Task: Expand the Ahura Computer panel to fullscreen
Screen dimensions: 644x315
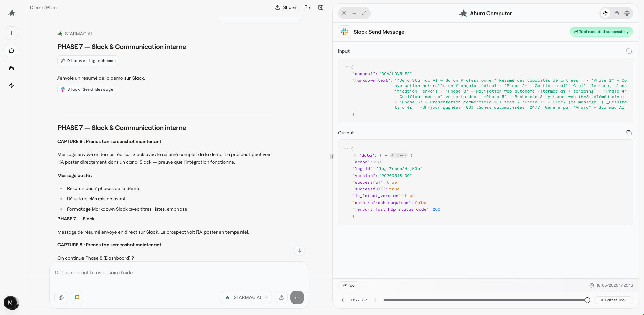Action: [364, 13]
